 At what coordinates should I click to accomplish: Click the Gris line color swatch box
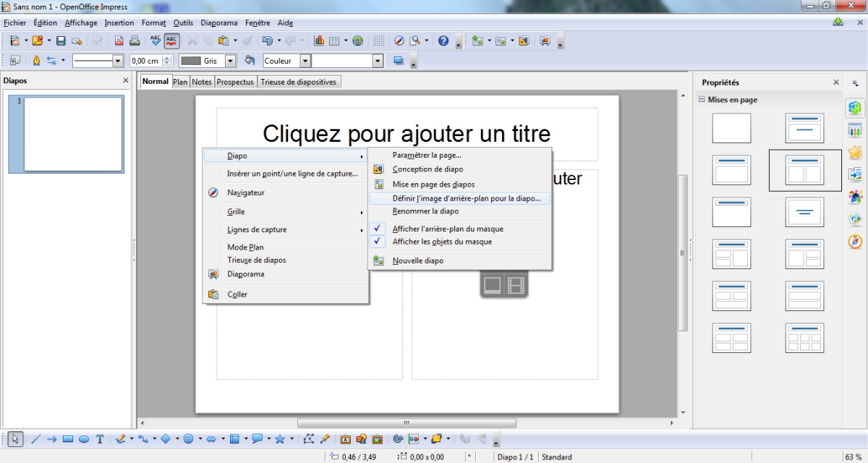pyautogui.click(x=191, y=61)
